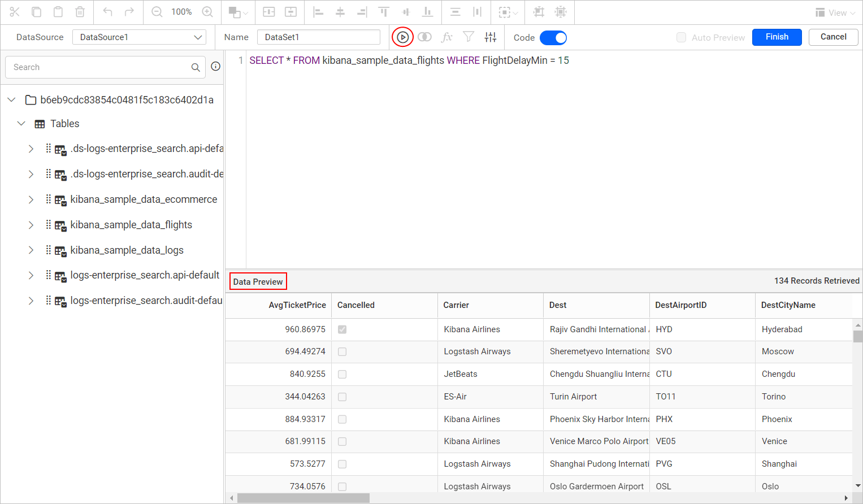This screenshot has height=504, width=863.
Task: Open the View dropdown menu
Action: (835, 12)
